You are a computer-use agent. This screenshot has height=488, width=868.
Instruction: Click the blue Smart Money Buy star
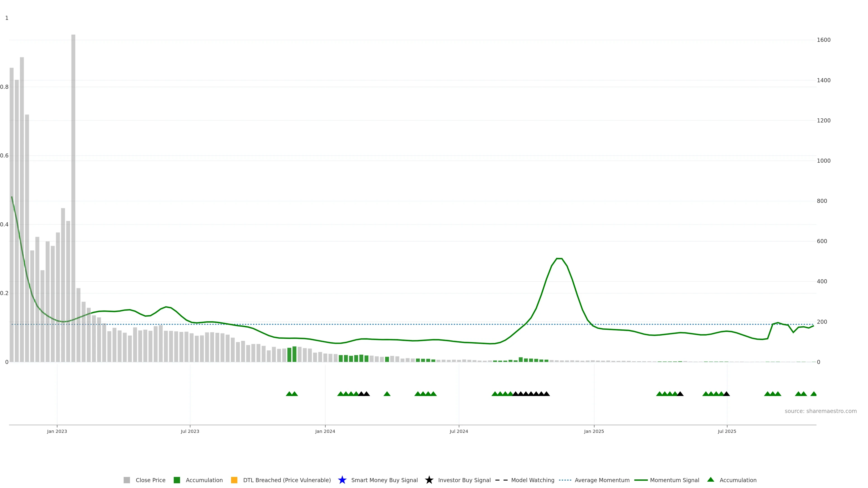(x=342, y=480)
